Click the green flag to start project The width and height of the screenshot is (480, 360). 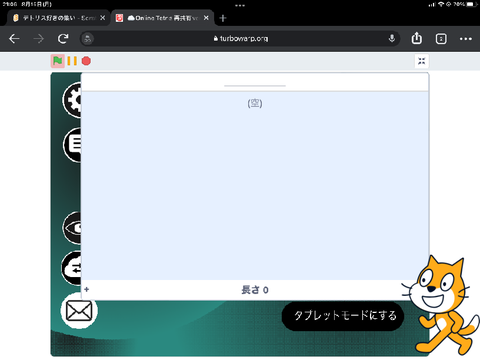pos(58,61)
